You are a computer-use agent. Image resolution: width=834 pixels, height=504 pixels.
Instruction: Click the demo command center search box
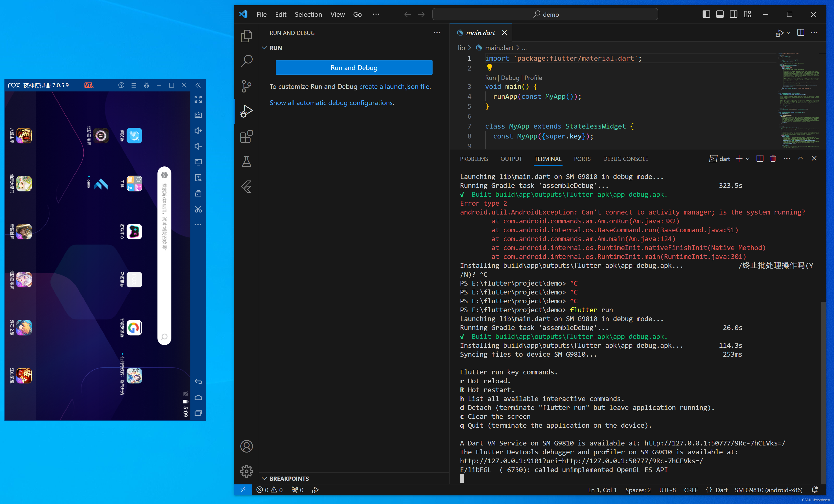[545, 14]
